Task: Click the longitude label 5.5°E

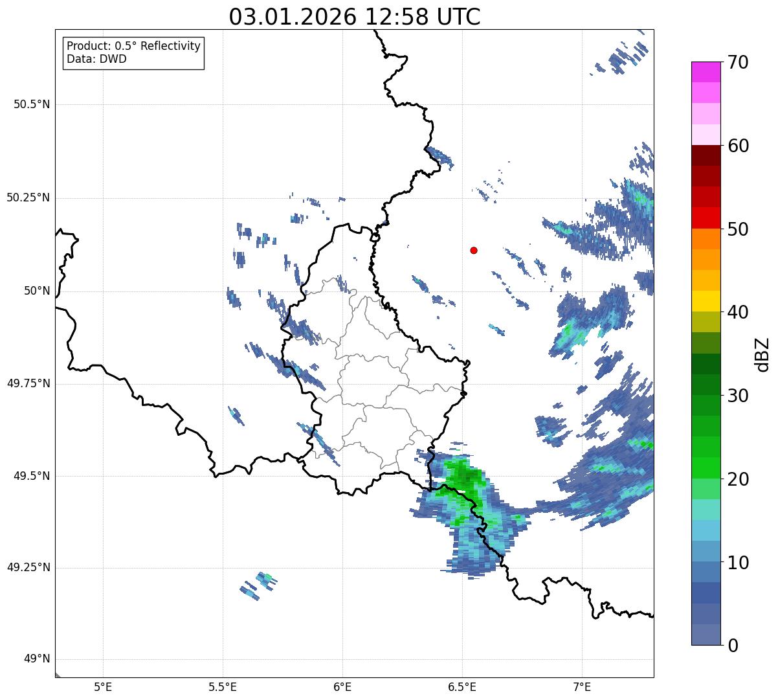Action: tap(223, 686)
